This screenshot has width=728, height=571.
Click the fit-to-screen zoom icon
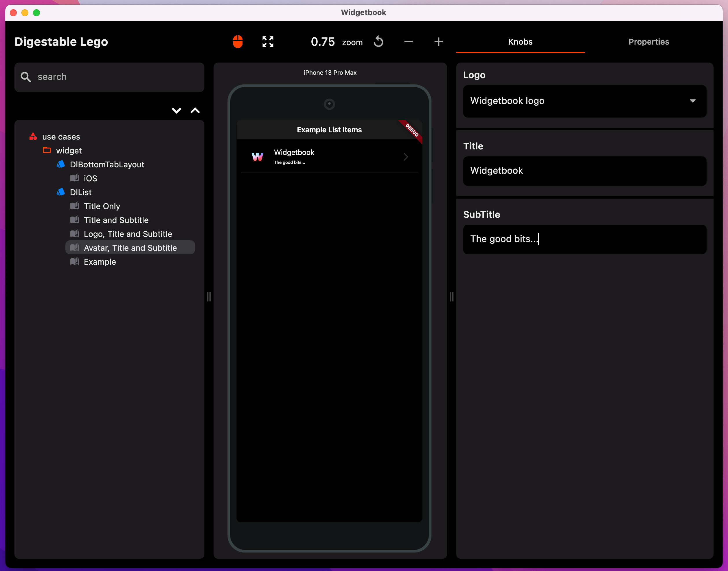tap(268, 42)
